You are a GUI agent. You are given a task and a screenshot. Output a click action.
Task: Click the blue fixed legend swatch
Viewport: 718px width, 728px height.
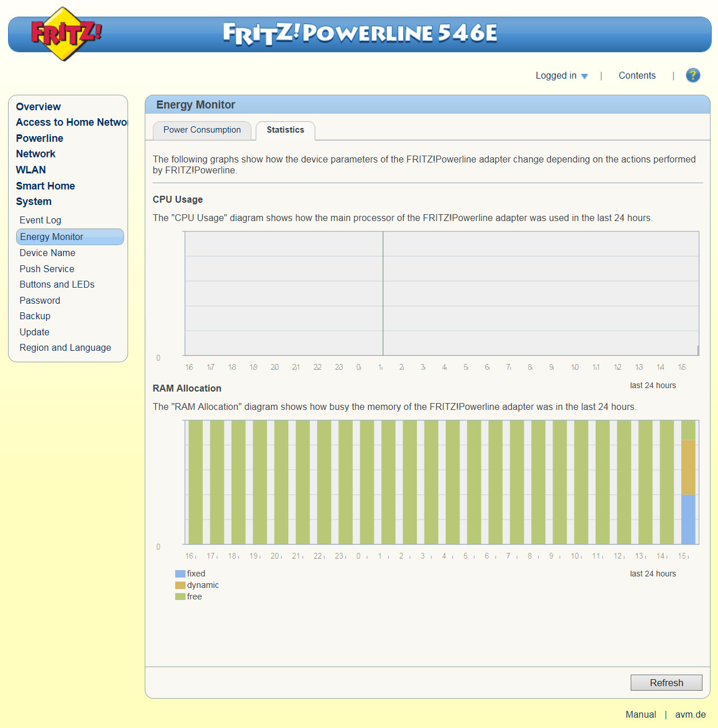pyautogui.click(x=180, y=574)
